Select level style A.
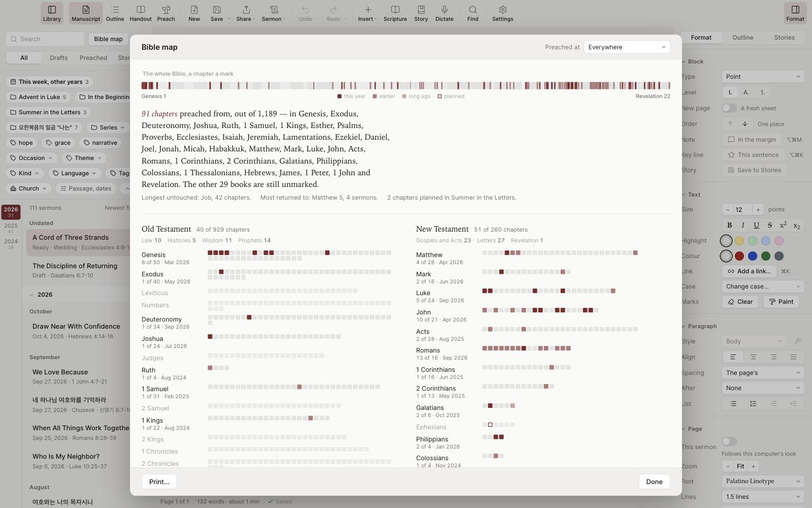812x508 pixels. [746, 92]
